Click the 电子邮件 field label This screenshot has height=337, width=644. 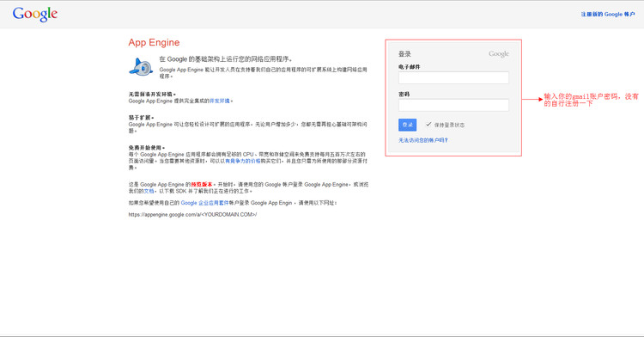[x=409, y=66]
